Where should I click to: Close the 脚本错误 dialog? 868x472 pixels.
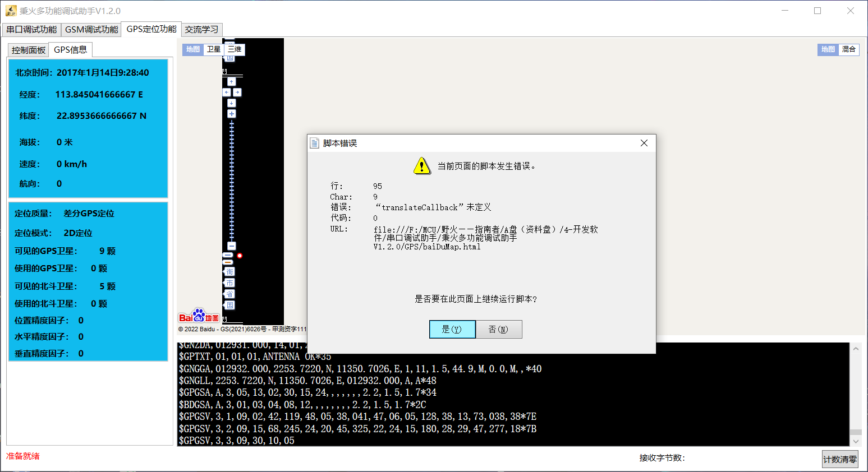point(644,143)
